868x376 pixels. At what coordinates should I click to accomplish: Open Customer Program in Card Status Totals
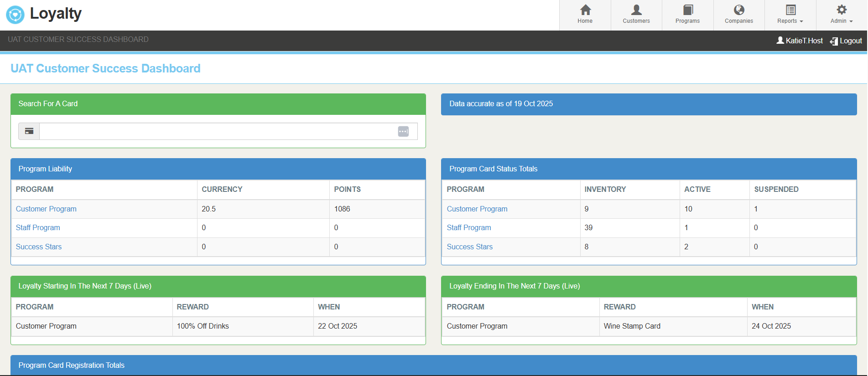pos(477,209)
